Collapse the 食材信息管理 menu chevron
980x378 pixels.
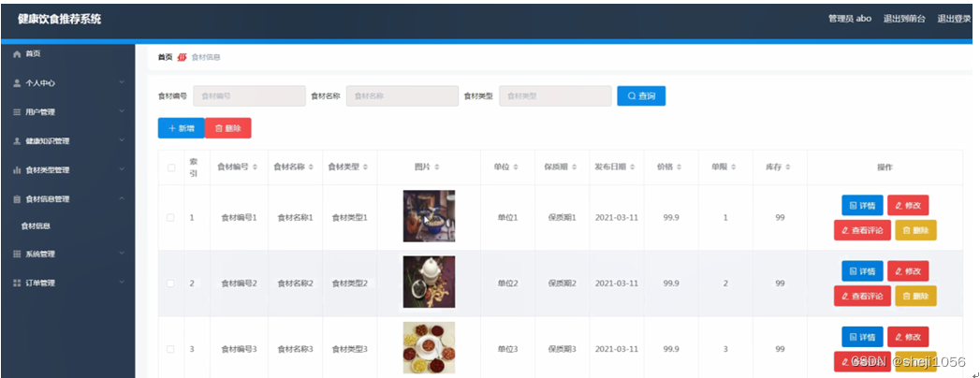point(122,198)
